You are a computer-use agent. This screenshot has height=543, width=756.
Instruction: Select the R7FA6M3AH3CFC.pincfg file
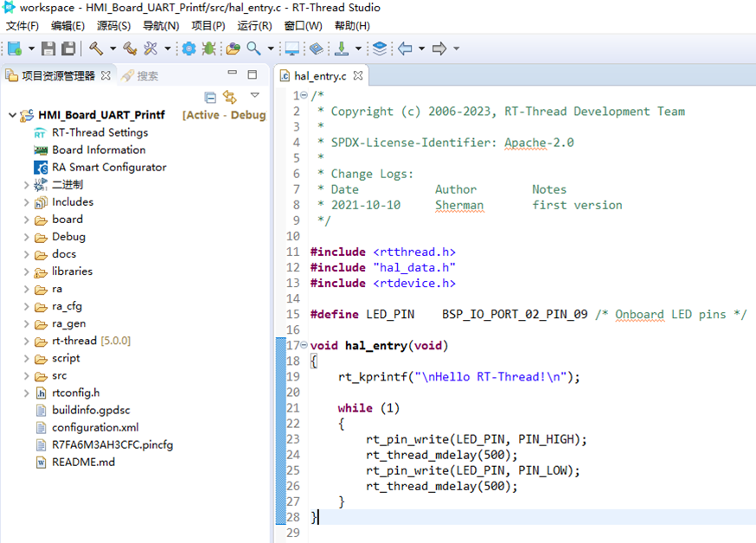[112, 444]
